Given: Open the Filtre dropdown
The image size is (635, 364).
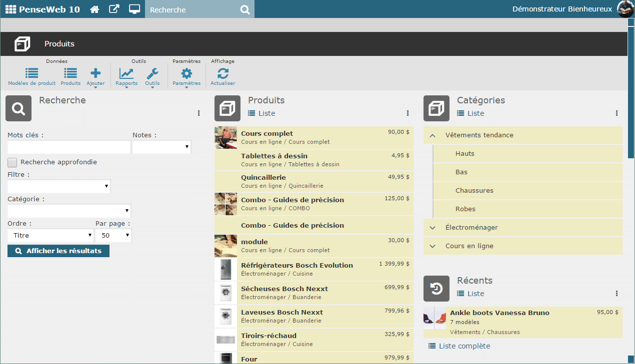Looking at the screenshot, I should pyautogui.click(x=59, y=186).
